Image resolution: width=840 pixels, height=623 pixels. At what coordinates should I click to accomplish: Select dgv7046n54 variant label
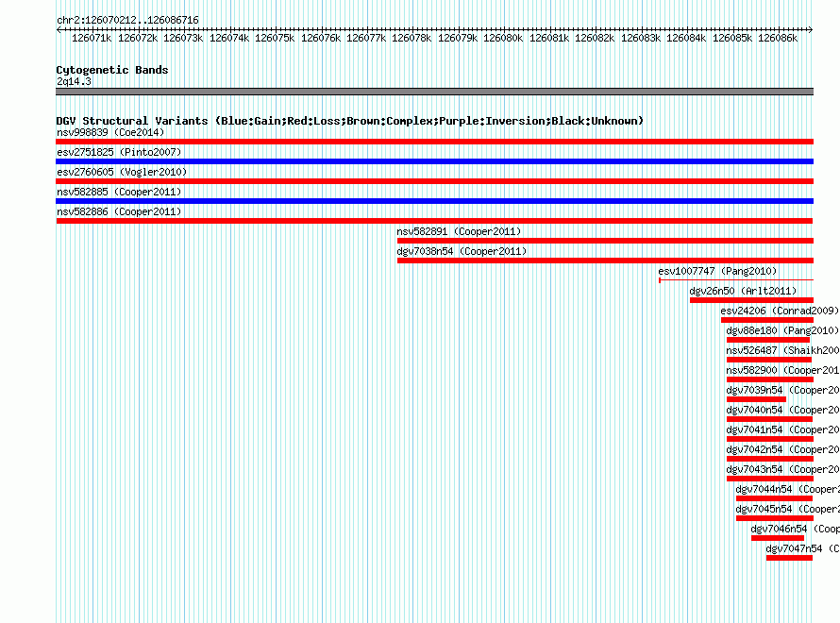point(795,529)
